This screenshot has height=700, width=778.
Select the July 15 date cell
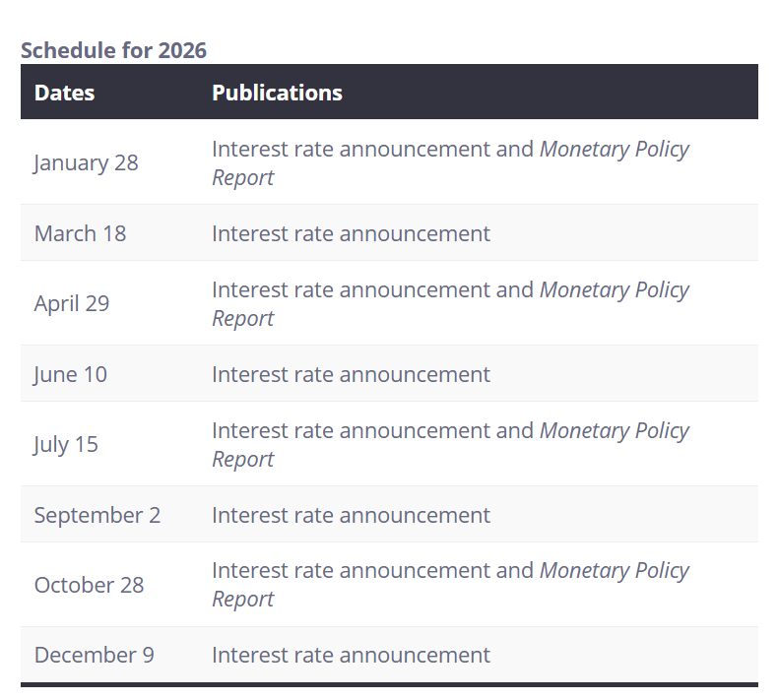67,444
